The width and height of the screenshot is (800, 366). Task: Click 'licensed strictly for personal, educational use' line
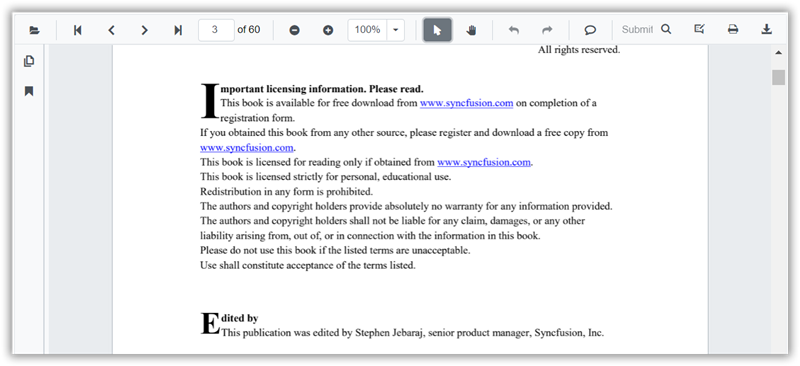click(x=326, y=177)
